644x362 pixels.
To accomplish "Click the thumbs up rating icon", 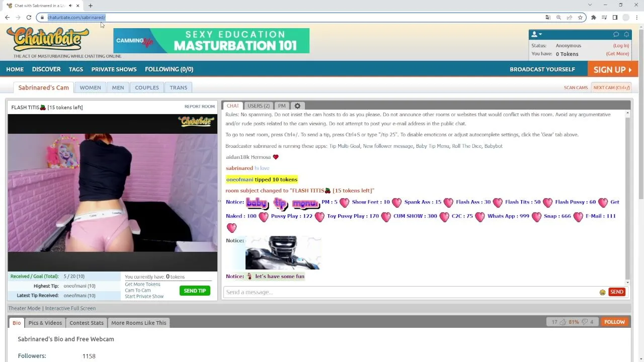I will (x=562, y=322).
